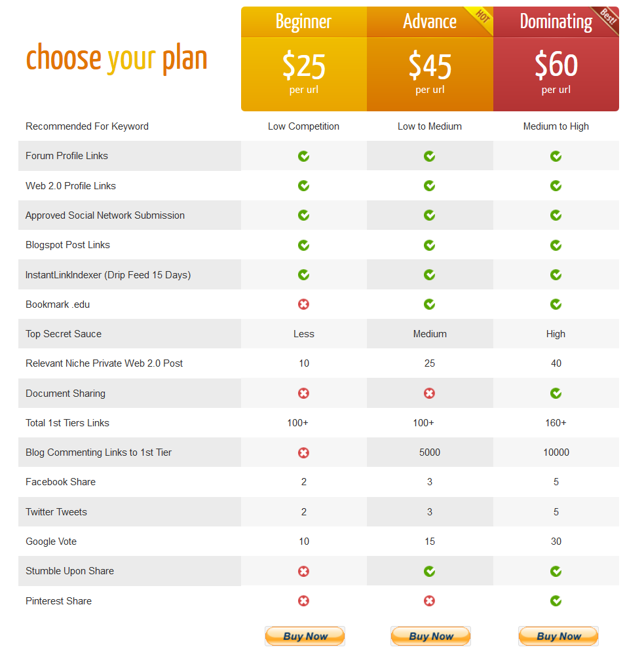Click the InstantLinkIndexer (Drip Feed 15 Days) row label
This screenshot has height=662, width=644.
tap(108, 275)
